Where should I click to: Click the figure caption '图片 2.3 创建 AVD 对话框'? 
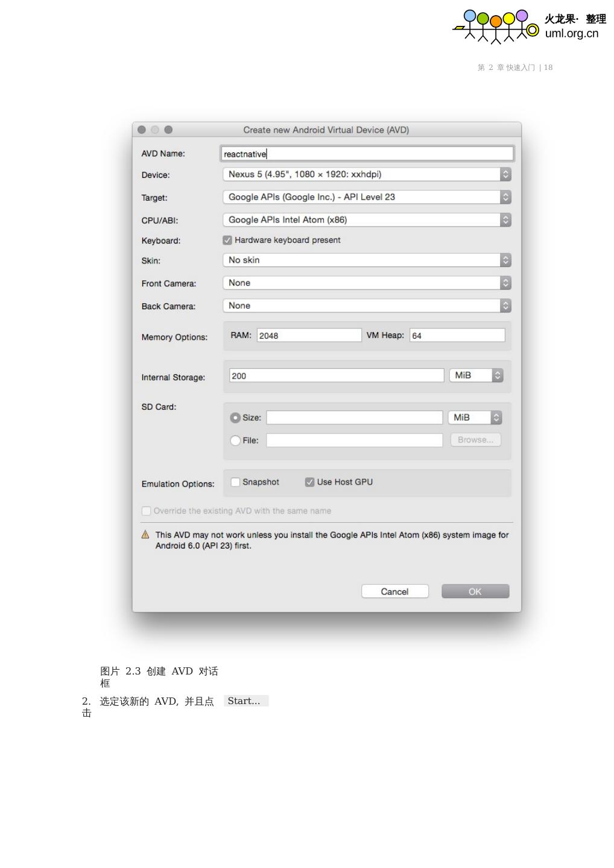pos(159,677)
